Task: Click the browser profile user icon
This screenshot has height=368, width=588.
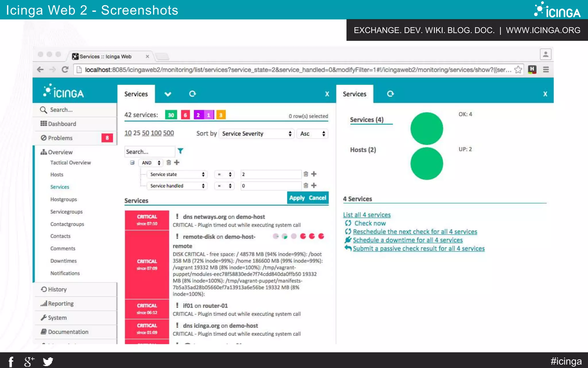Action: click(546, 54)
